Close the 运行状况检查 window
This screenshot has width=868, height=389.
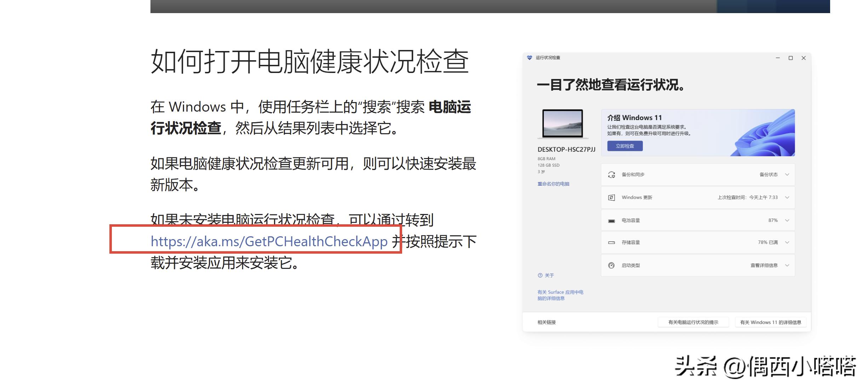(804, 58)
